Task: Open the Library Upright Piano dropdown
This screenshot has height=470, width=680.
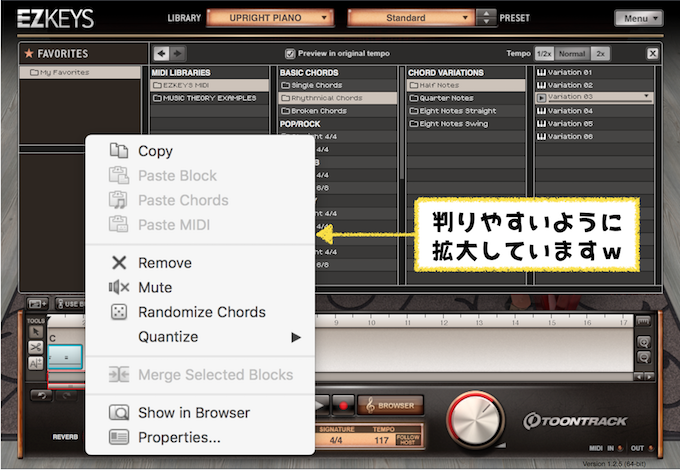Action: pos(270,18)
